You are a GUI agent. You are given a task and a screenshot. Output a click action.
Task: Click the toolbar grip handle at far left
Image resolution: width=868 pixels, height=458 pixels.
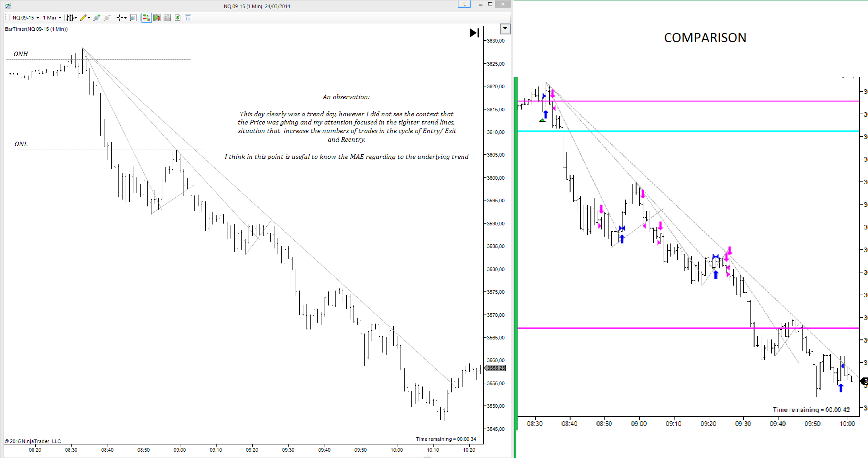(6, 18)
